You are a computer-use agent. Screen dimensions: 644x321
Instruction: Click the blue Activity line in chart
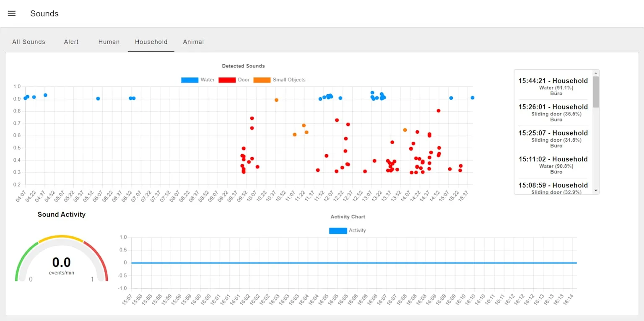coord(354,263)
